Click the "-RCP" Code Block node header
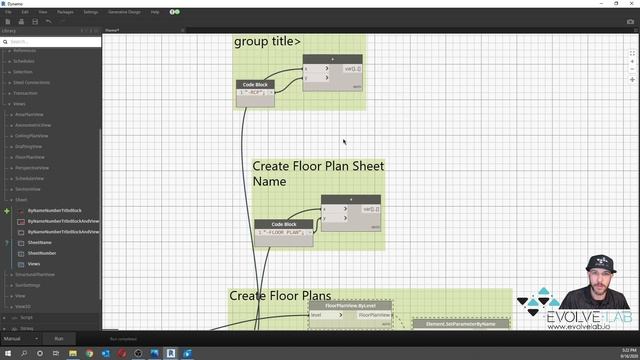 click(255, 84)
